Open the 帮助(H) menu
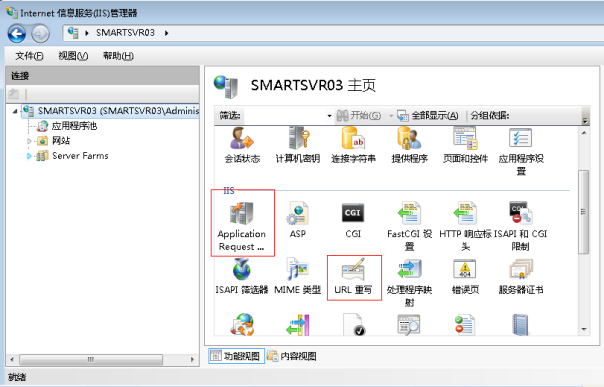The image size is (604, 387). coord(118,56)
